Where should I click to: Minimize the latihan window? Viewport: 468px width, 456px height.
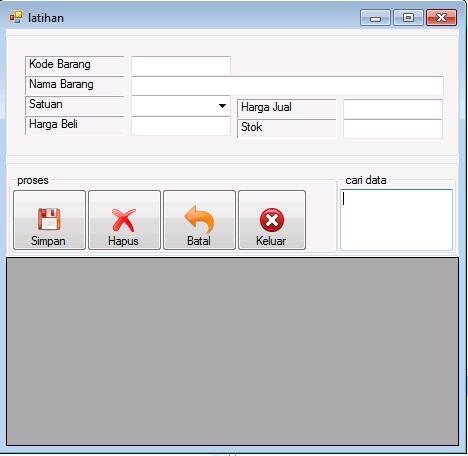coord(375,18)
